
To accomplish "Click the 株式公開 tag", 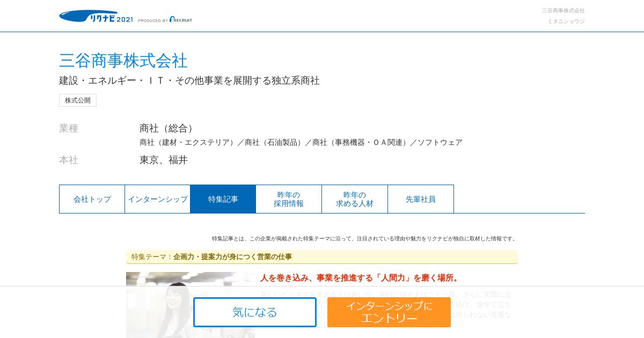I will (x=78, y=100).
